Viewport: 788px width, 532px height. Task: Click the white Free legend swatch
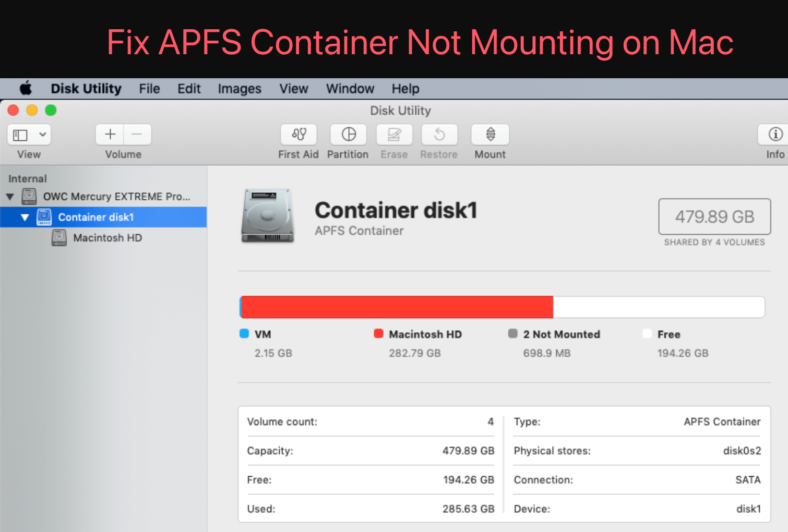(x=647, y=334)
